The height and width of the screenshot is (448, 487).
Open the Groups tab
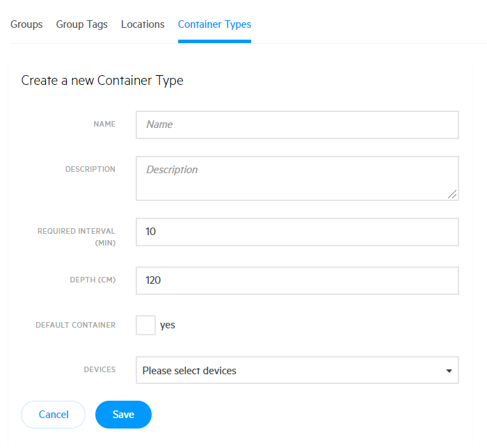click(x=26, y=24)
